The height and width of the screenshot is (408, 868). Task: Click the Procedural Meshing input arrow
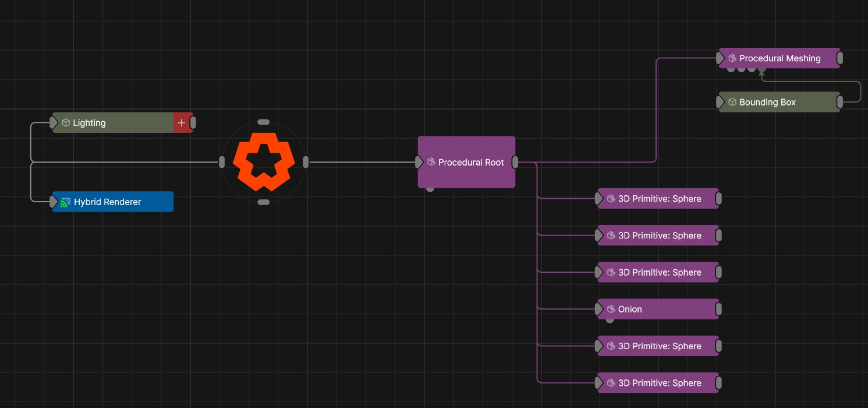(x=720, y=58)
